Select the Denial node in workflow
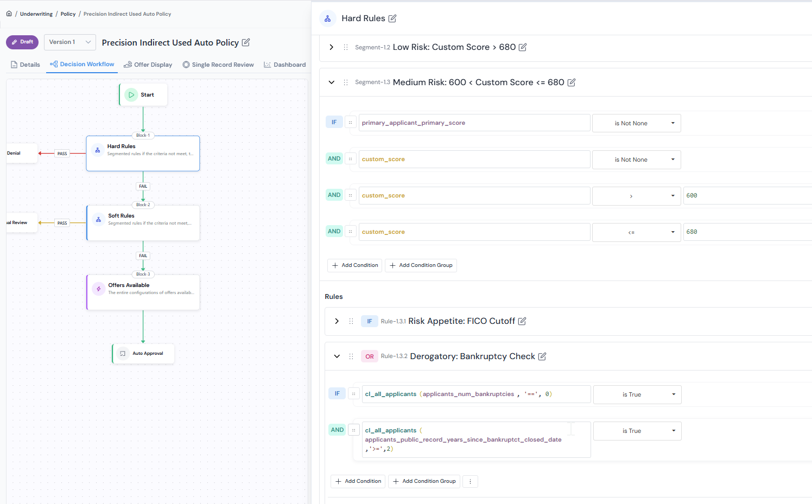The height and width of the screenshot is (504, 812). click(22, 153)
